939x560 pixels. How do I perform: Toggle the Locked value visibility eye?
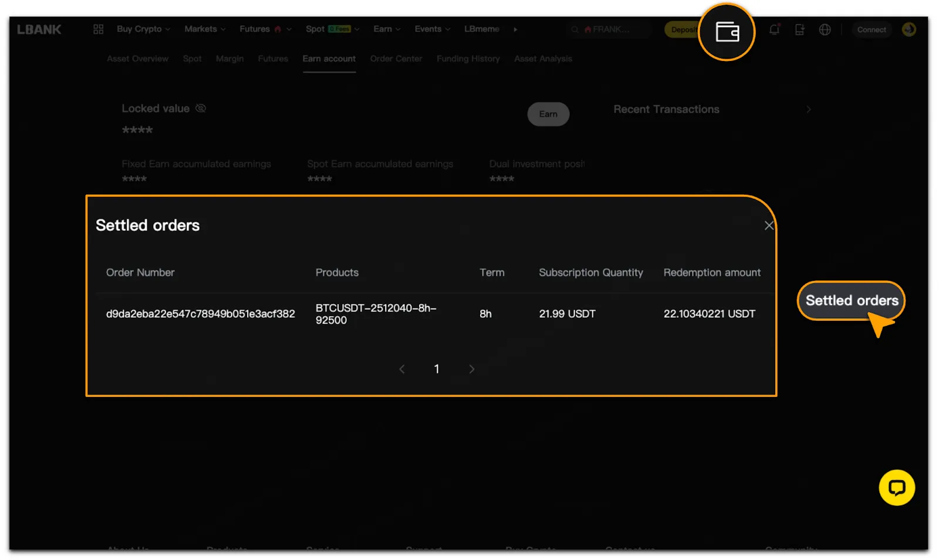click(x=201, y=108)
